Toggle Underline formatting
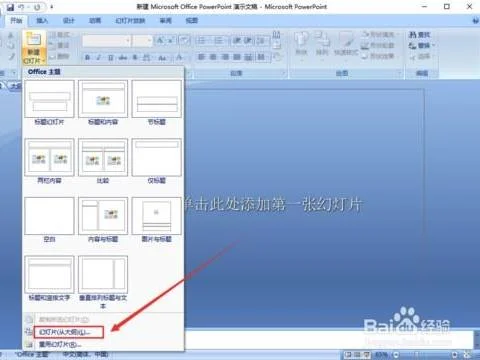Screen dimensions: 480x360 pos(110,58)
